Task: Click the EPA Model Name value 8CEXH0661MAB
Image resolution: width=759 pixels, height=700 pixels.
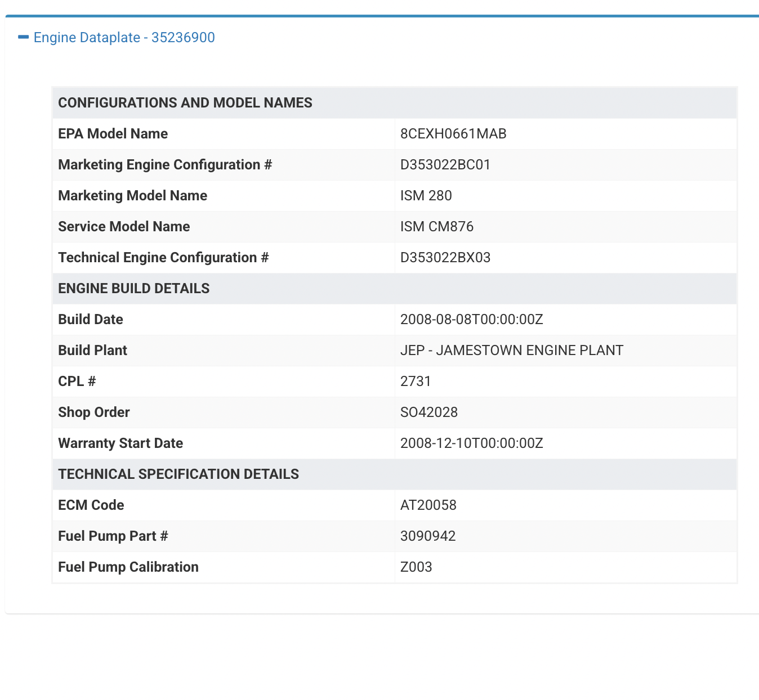Action: tap(453, 134)
